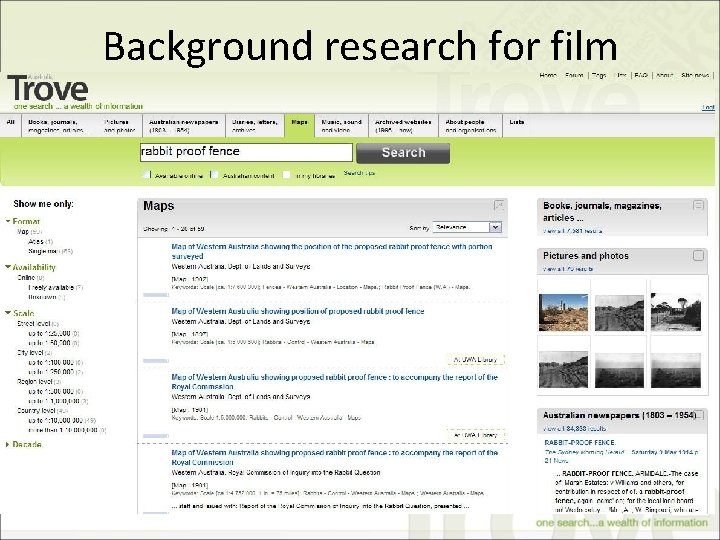Open the second photo thumbnail in top row
Image resolution: width=720 pixels, height=540 pixels.
[x=619, y=313]
